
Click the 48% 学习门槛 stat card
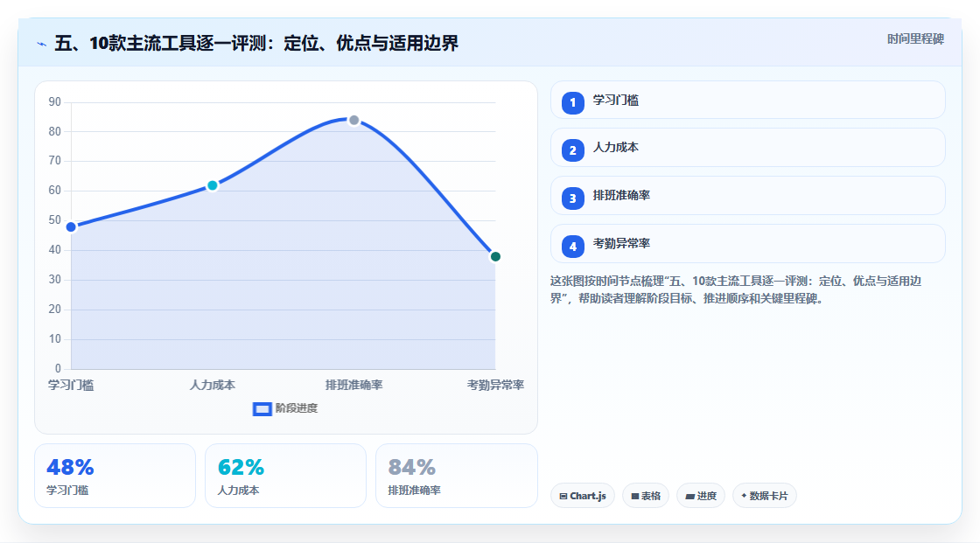click(115, 476)
